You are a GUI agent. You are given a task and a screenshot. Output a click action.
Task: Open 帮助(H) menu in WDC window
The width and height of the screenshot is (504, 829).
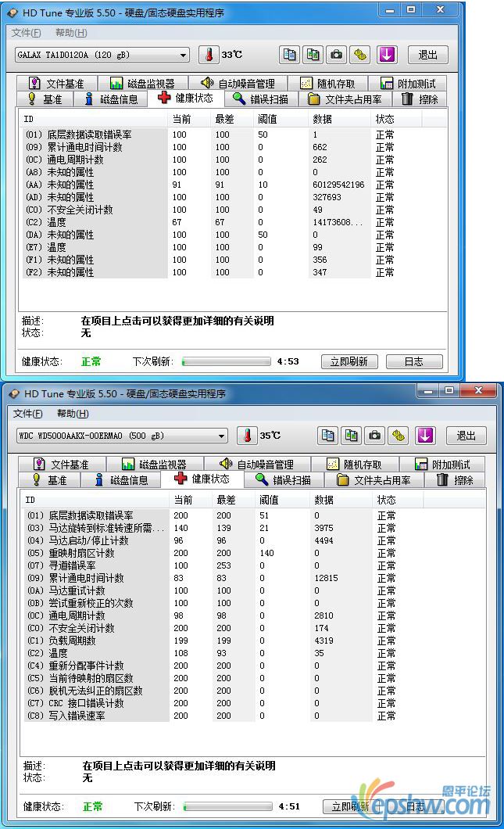click(73, 414)
